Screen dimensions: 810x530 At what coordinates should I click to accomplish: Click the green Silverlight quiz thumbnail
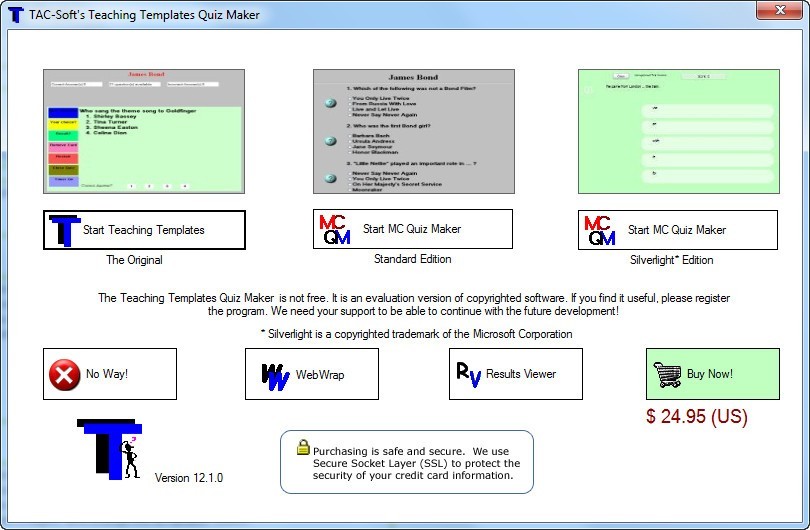(x=679, y=132)
